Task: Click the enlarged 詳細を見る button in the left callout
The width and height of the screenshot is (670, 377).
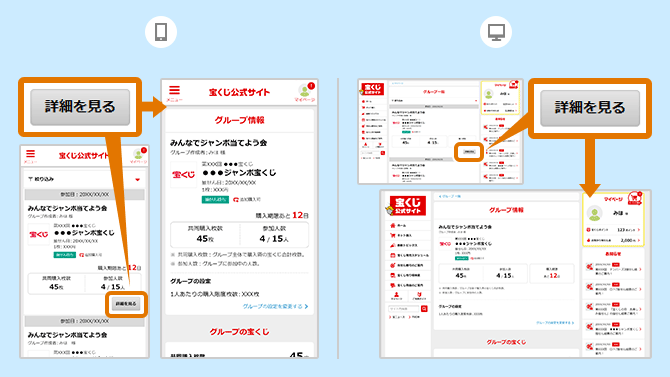Action: 80,107
